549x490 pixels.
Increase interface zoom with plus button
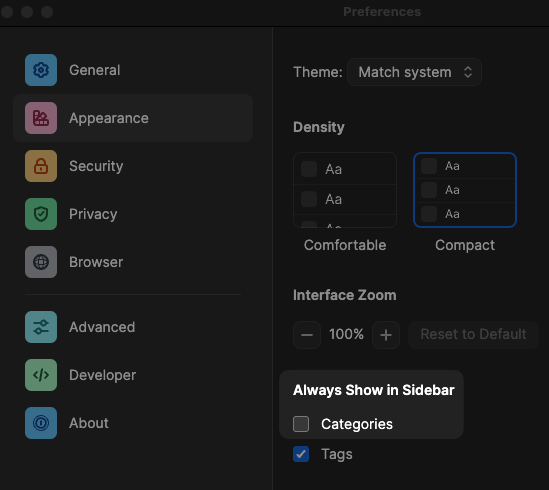tap(386, 335)
